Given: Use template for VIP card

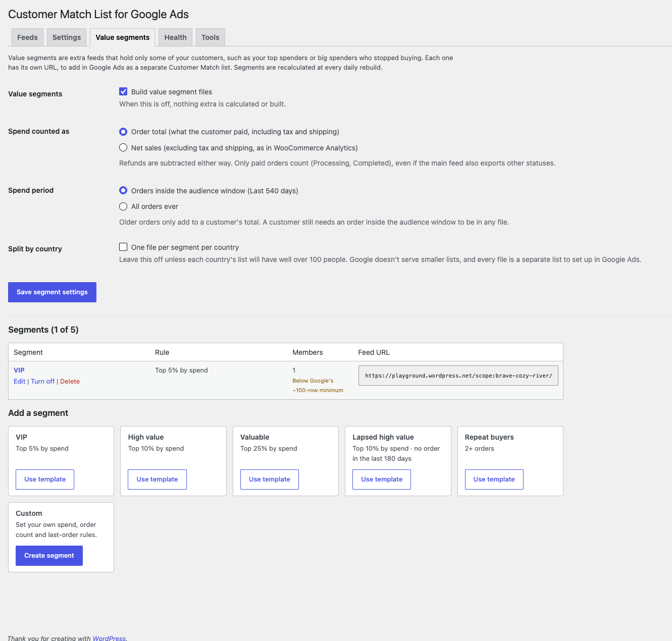Looking at the screenshot, I should click(x=45, y=479).
